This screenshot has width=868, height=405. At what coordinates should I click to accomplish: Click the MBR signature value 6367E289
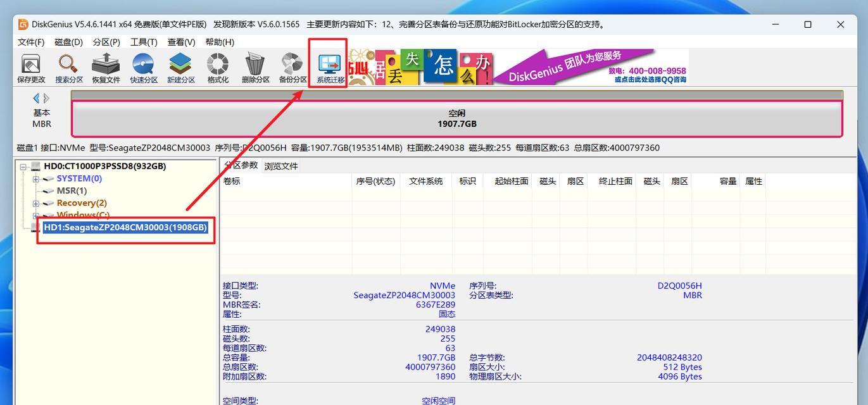436,304
